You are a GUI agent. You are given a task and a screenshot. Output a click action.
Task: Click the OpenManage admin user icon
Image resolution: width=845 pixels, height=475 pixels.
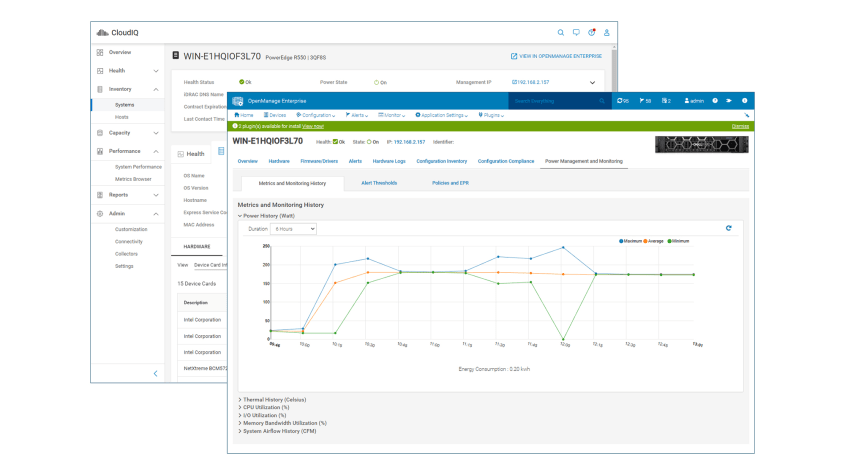click(x=694, y=101)
